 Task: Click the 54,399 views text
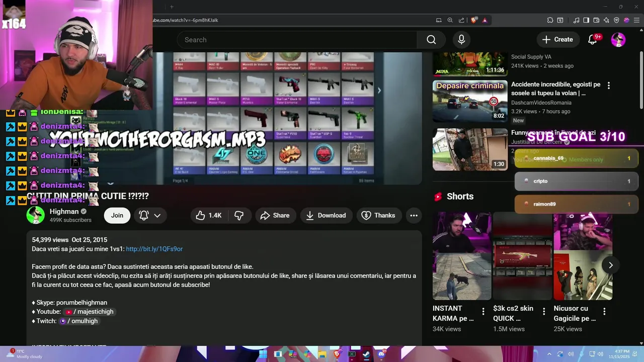pyautogui.click(x=50, y=240)
